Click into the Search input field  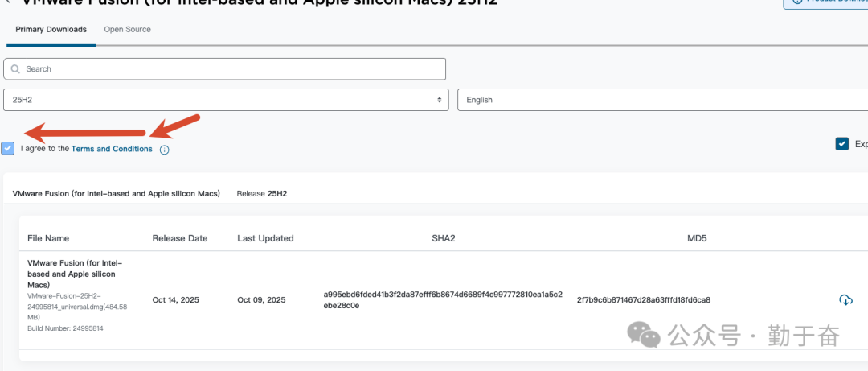tap(224, 68)
